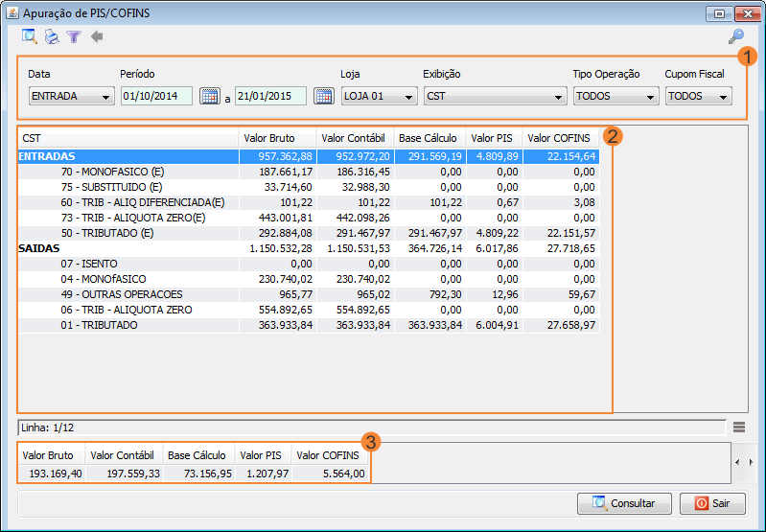This screenshot has width=766, height=532.
Task: Select row 50 - TRIBUTADO (E)
Action: pos(309,233)
